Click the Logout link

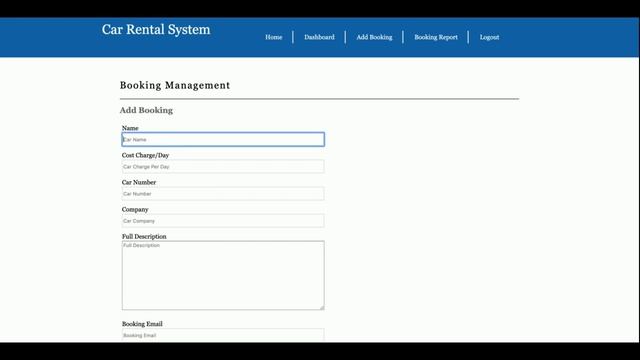(x=489, y=37)
